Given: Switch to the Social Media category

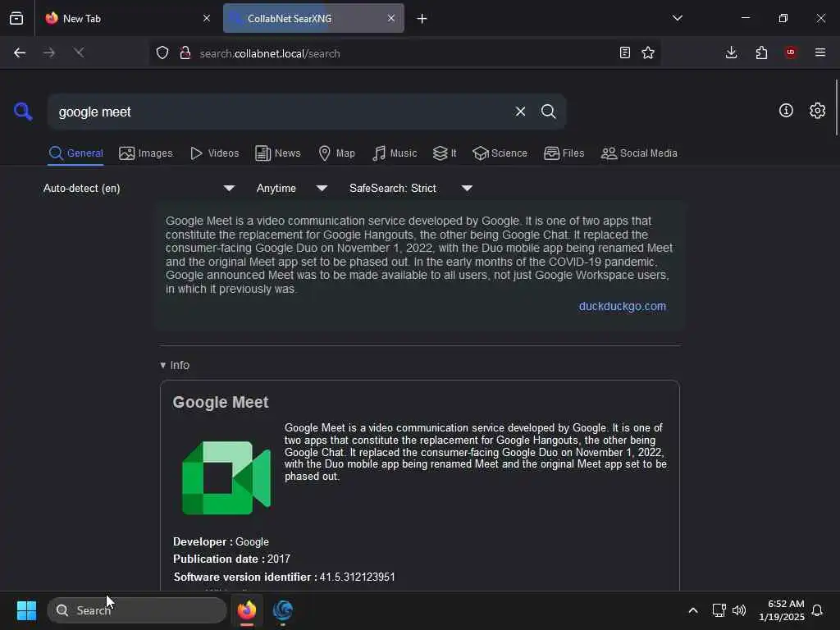Looking at the screenshot, I should pyautogui.click(x=639, y=153).
